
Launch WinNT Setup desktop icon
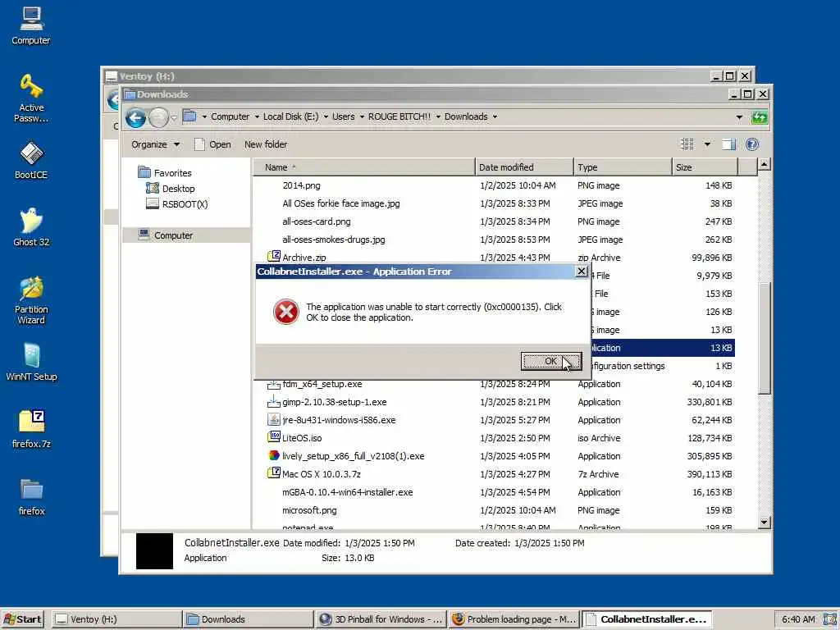click(x=31, y=362)
